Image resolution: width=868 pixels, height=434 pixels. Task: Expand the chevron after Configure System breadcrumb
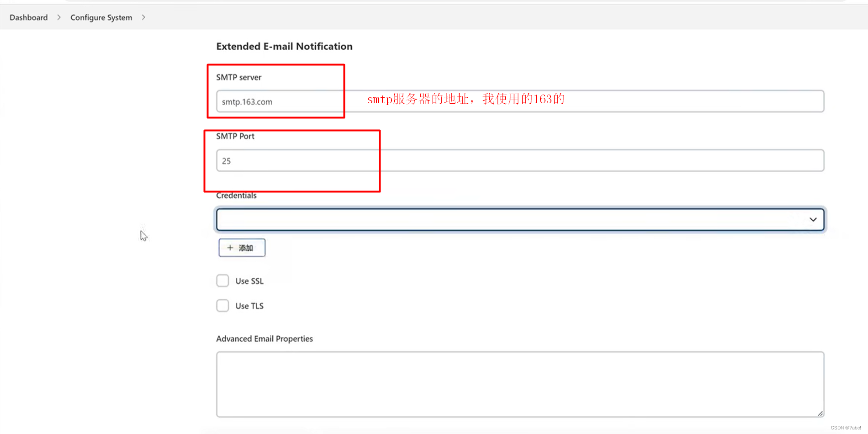[x=143, y=17]
